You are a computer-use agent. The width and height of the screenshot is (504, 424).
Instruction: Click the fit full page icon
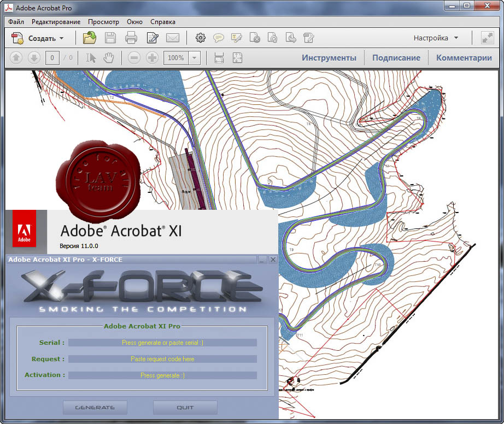tap(237, 58)
